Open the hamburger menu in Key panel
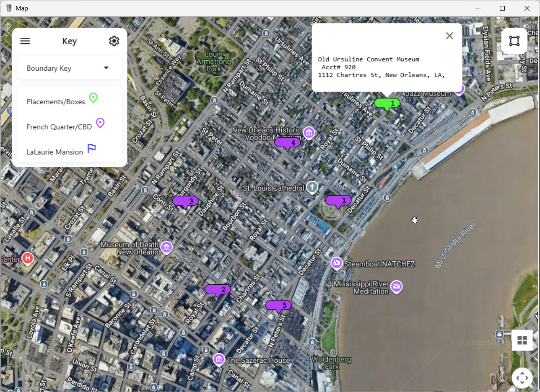 click(25, 41)
